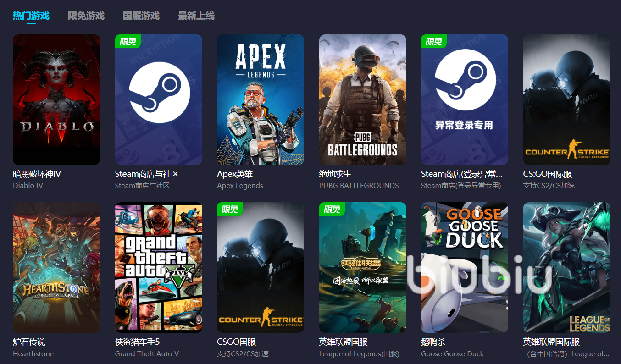The height and width of the screenshot is (364, 621).
Task: Select the gray PUBG BATTLEGROUNDS subtitle
Action: point(359,186)
